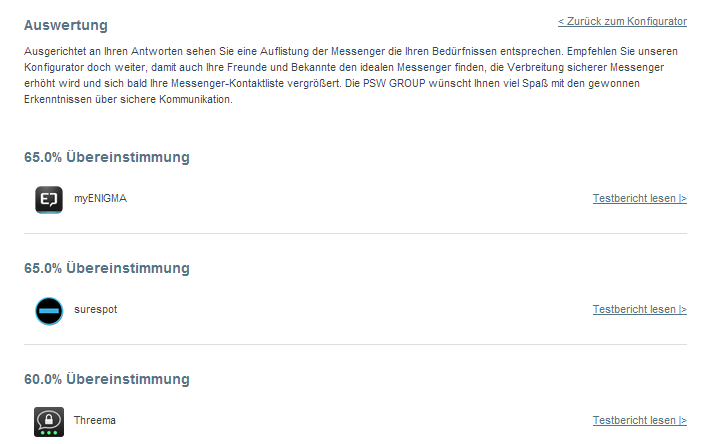Click the intro sentence starting with Ausgerichtet
This screenshot has width=710, height=444.
[200, 49]
